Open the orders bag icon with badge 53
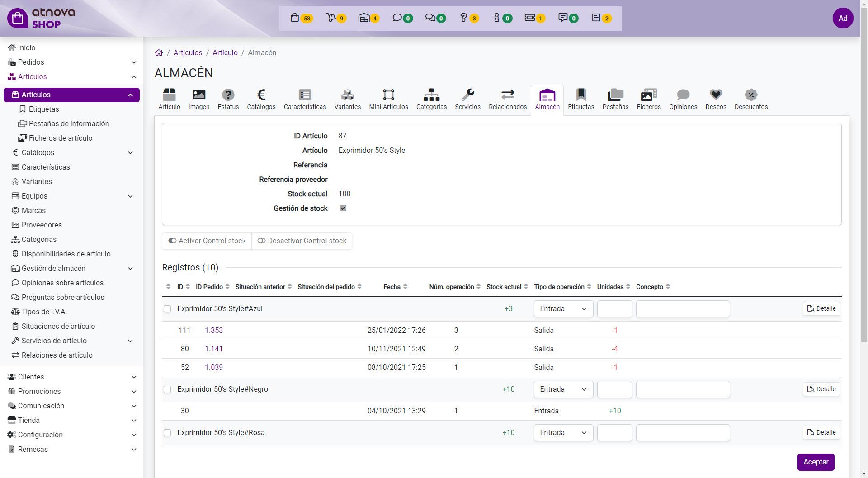Image resolution: width=868 pixels, height=478 pixels. pos(301,18)
